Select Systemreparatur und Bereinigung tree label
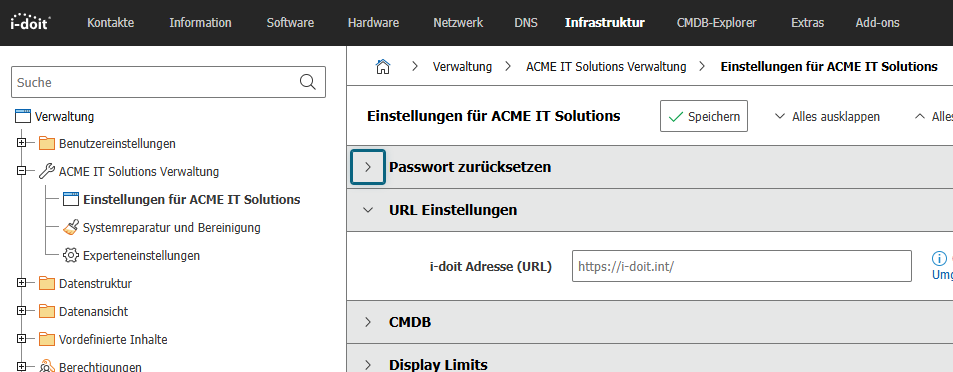This screenshot has height=372, width=953. click(172, 228)
